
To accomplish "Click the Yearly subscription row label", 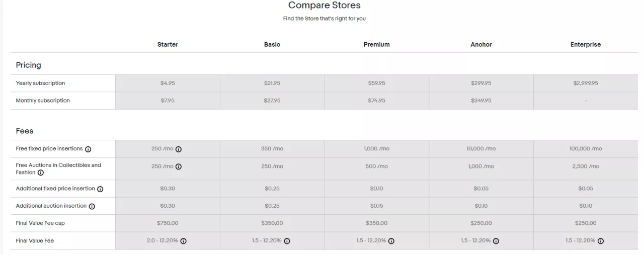I will coord(40,83).
